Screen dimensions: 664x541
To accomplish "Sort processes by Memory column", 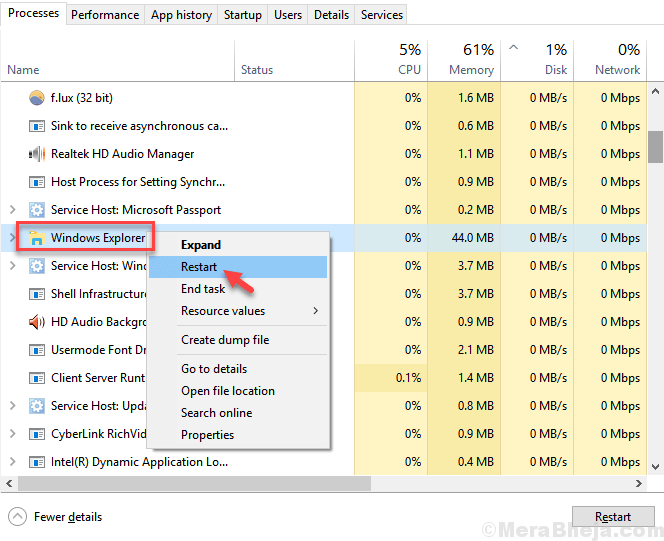I will tap(464, 61).
